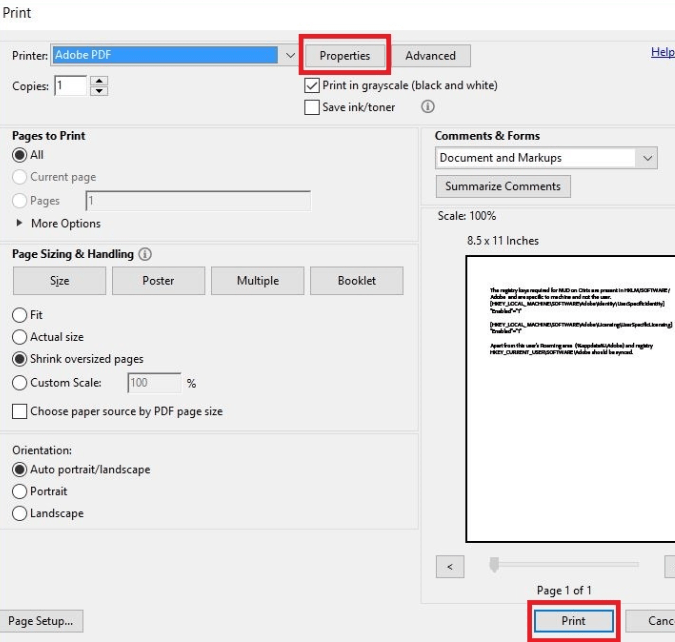Click the page preview slider handle
The height and width of the screenshot is (642, 675).
(493, 566)
